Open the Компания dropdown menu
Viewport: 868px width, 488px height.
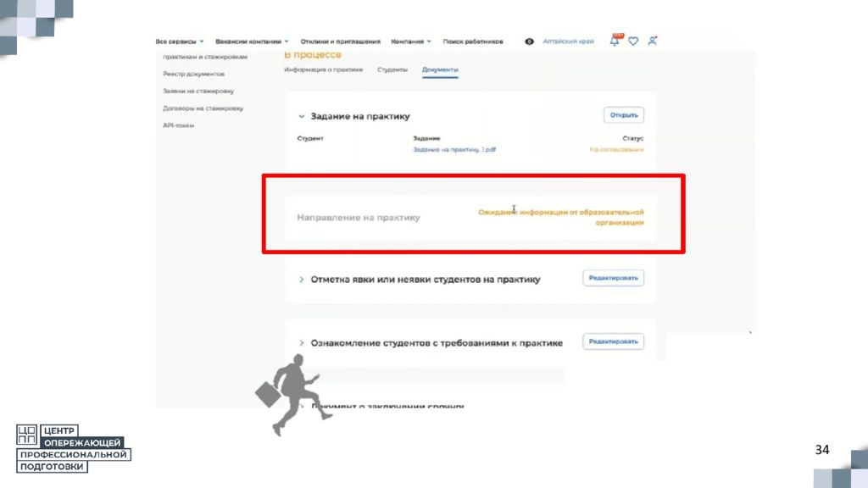point(411,42)
